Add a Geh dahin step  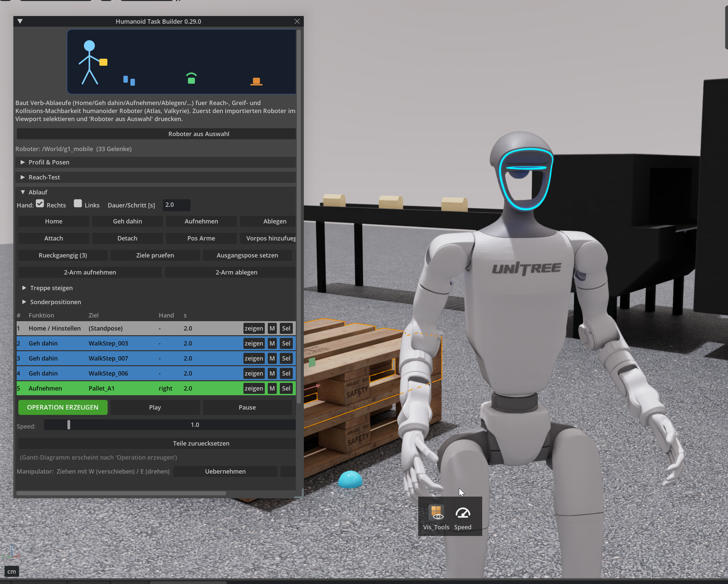pyautogui.click(x=127, y=221)
